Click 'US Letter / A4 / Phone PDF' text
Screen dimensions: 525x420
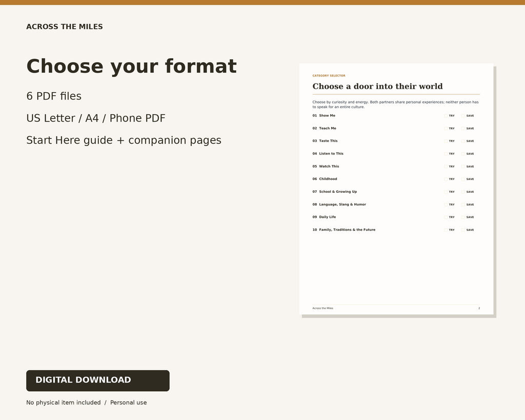click(96, 118)
